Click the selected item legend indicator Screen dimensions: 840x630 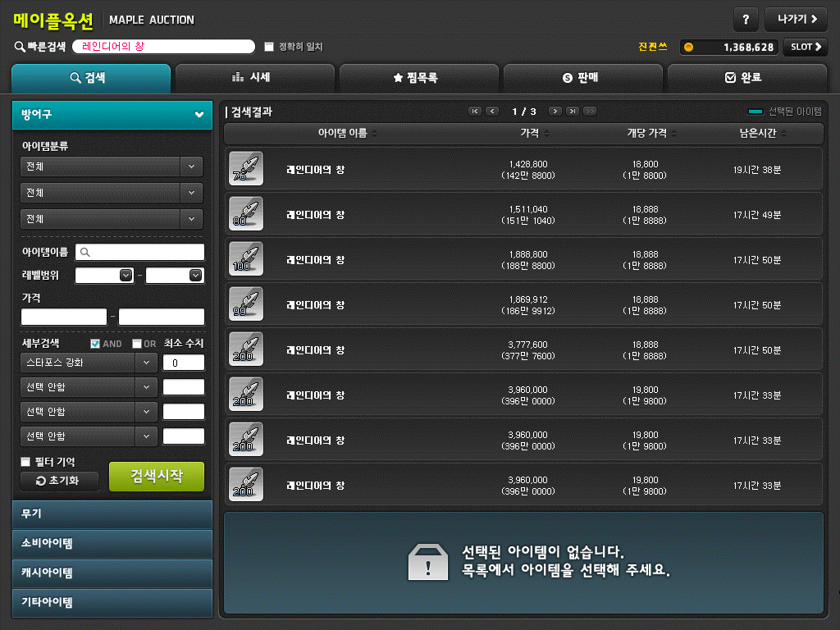point(755,112)
